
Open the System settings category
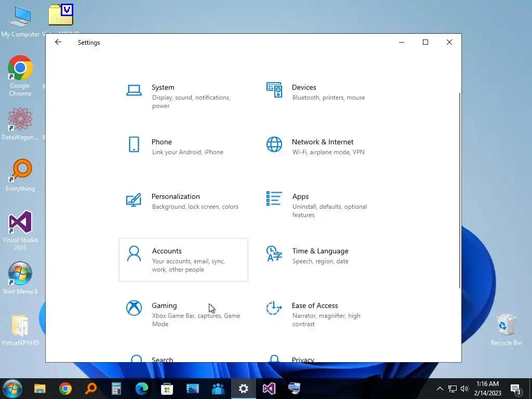183,96
